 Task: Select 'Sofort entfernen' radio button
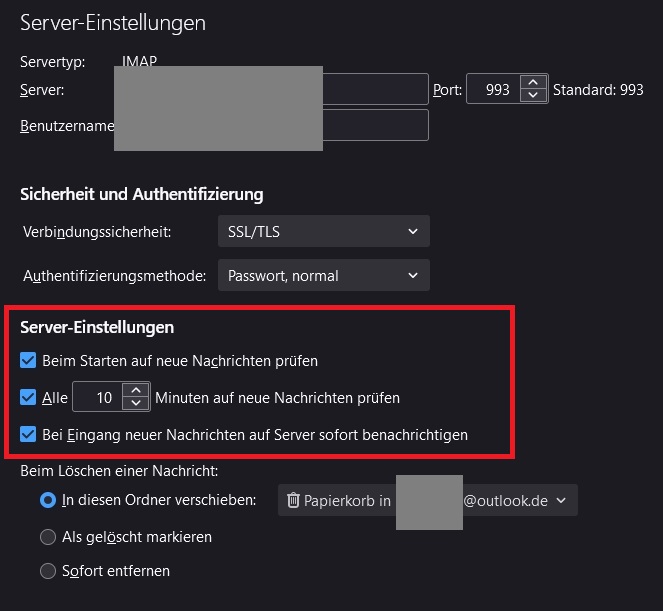[47, 571]
